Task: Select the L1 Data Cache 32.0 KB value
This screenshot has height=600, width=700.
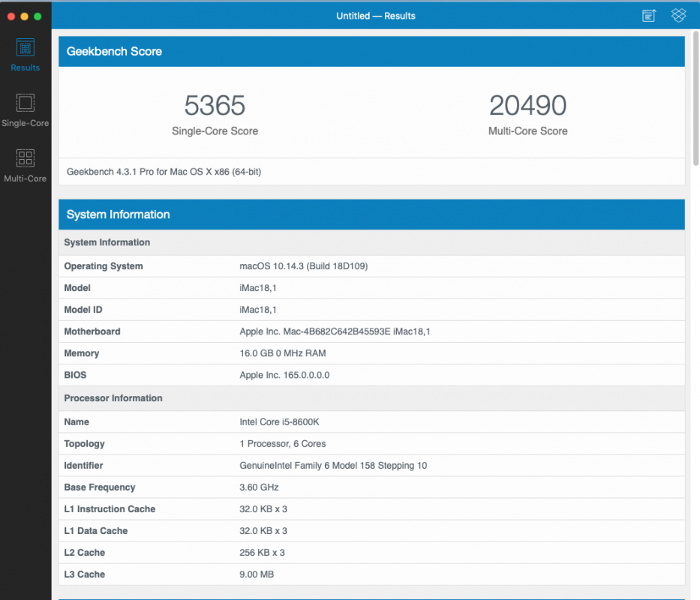Action: coord(263,531)
